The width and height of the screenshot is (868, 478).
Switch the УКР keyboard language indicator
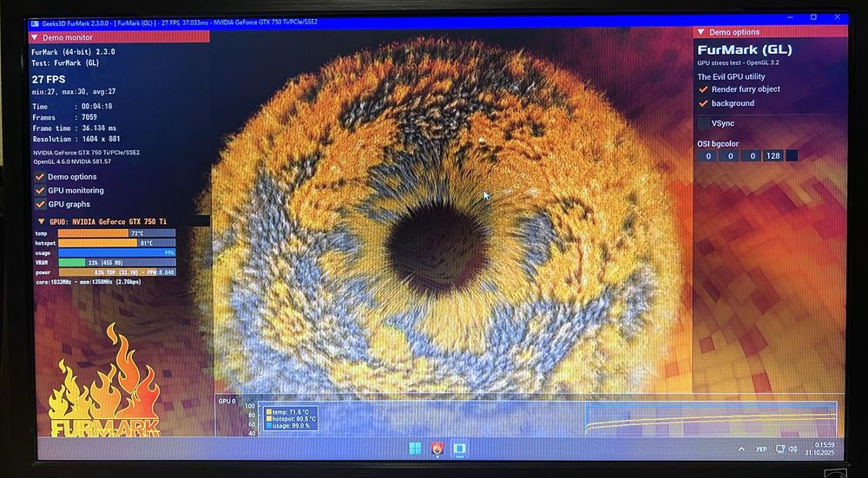click(x=761, y=449)
